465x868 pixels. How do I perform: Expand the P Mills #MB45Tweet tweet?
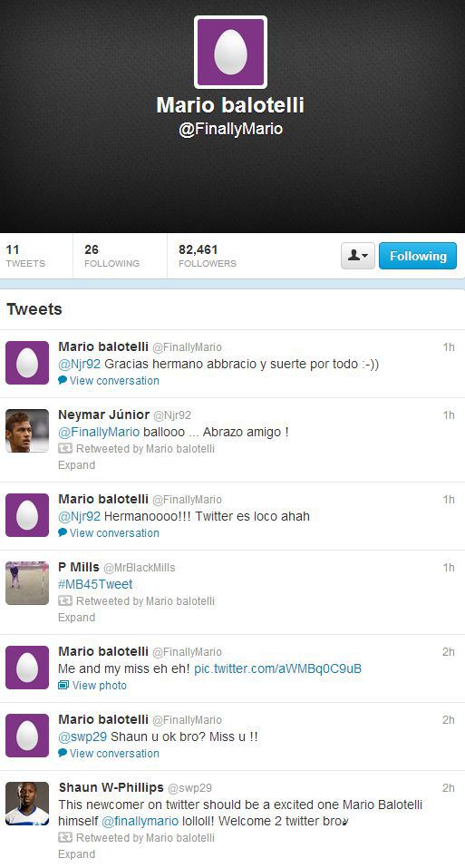click(76, 618)
